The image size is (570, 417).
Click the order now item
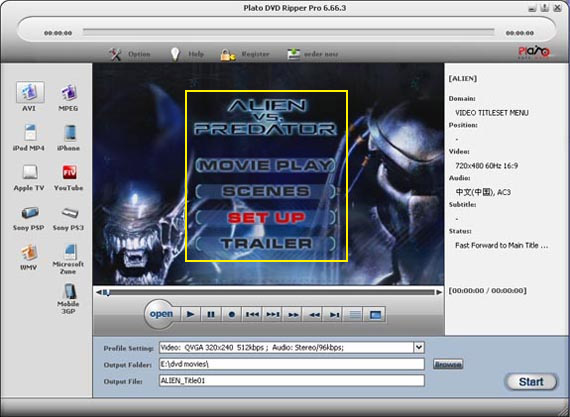pyautogui.click(x=313, y=54)
